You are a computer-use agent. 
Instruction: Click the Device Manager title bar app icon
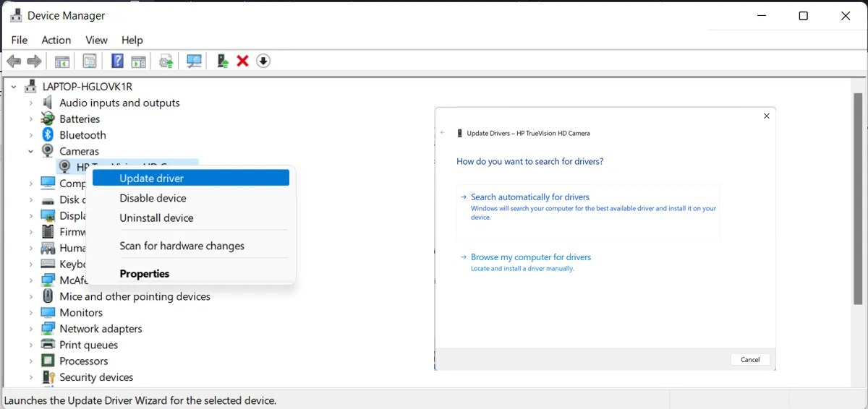coord(16,15)
